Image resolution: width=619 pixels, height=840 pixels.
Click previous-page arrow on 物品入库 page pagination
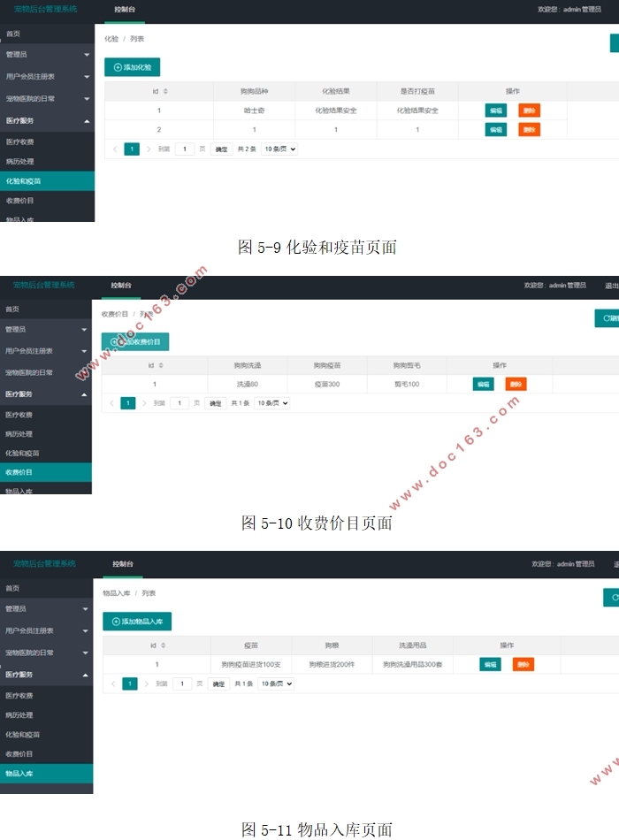[113, 683]
